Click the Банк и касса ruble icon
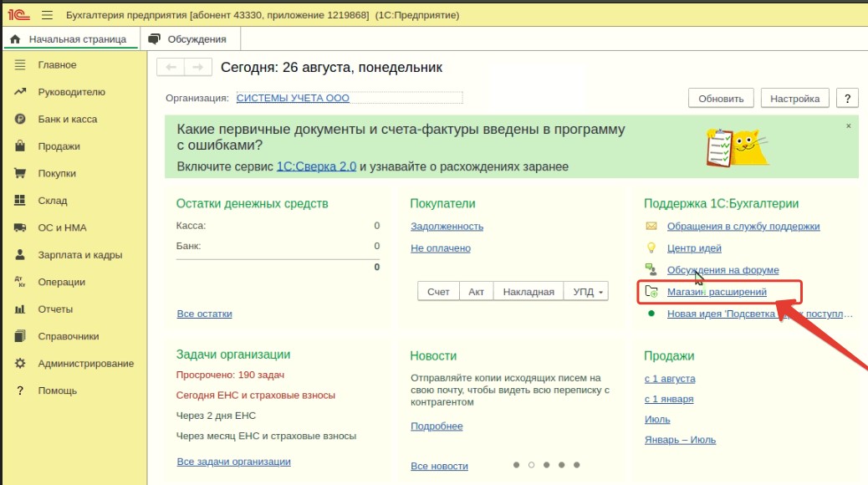Image resolution: width=868 pixels, height=485 pixels. click(x=20, y=120)
